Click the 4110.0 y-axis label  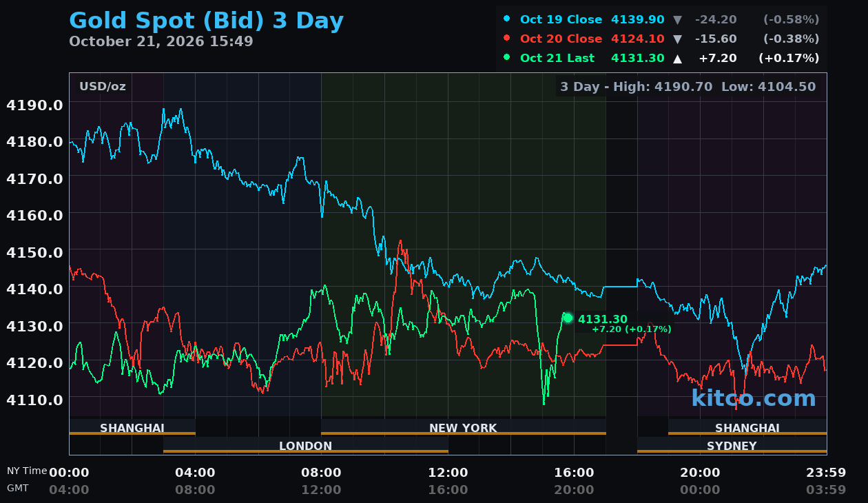(34, 399)
